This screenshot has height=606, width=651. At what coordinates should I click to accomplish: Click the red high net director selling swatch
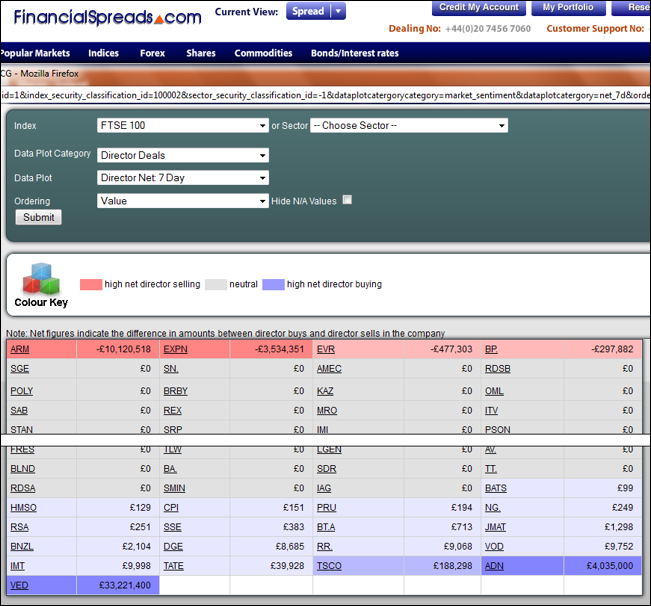(91, 284)
